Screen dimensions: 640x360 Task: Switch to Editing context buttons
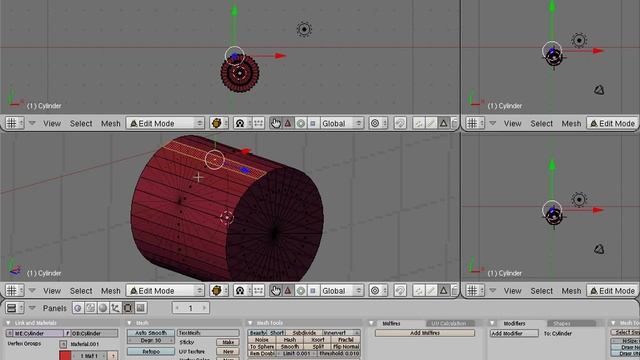point(128,308)
